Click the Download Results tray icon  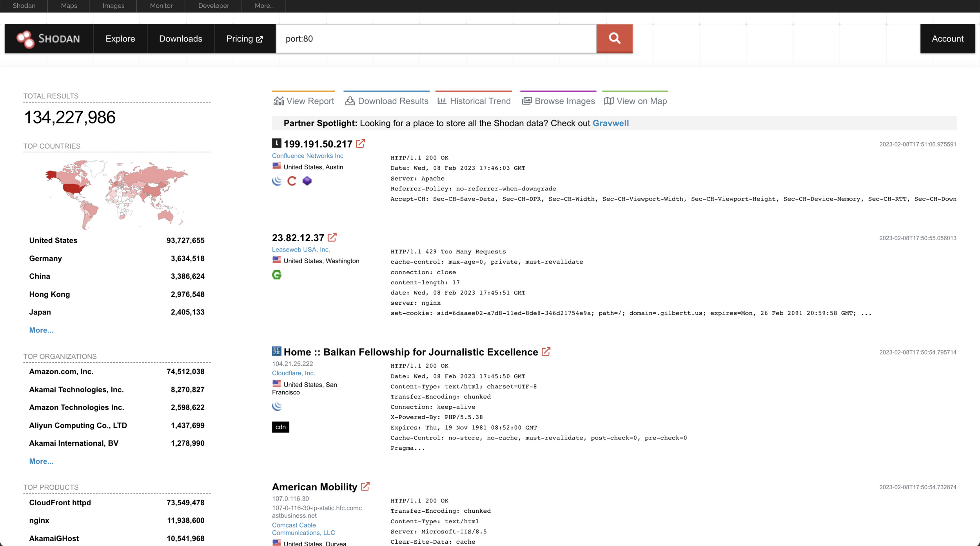point(350,101)
